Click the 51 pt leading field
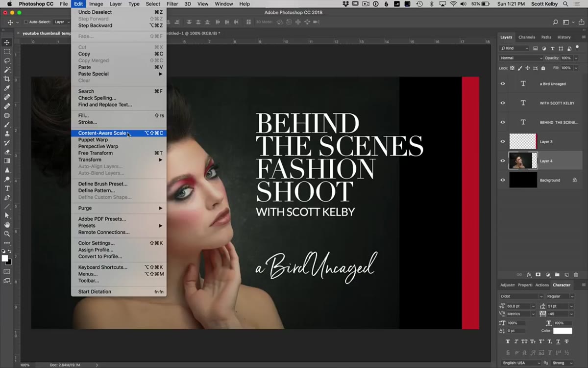588x368 pixels. pos(557,306)
